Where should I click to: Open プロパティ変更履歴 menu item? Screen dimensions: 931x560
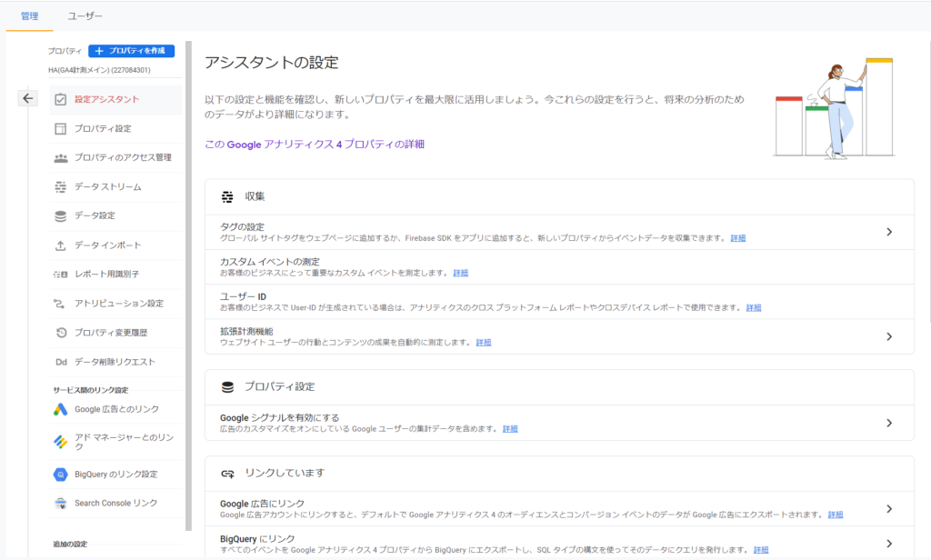(115, 333)
